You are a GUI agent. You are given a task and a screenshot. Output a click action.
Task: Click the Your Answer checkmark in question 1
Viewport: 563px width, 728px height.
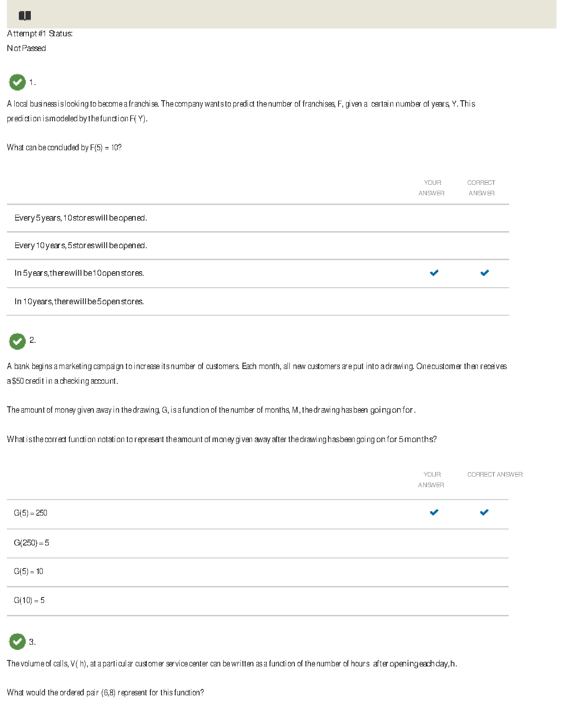click(x=434, y=273)
